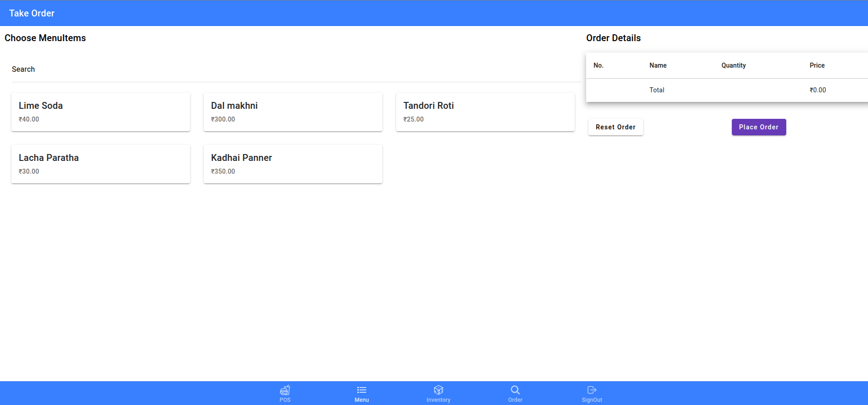The image size is (868, 405).
Task: Go to the Order tab label
Action: pyautogui.click(x=515, y=400)
